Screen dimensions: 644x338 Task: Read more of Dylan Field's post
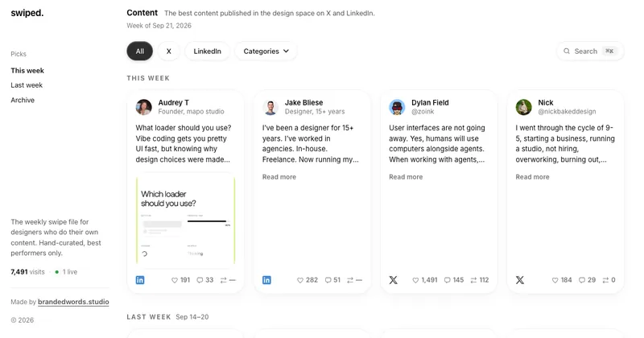(406, 177)
